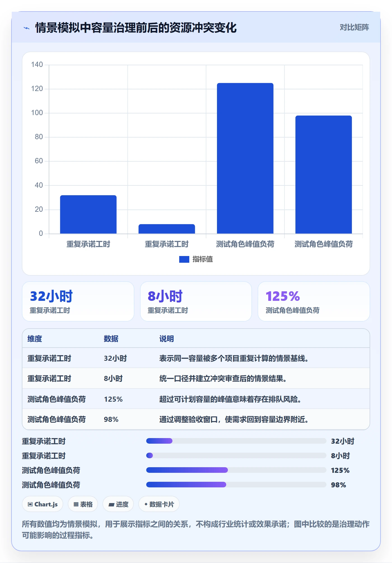
Task: Click the 维度 column header
Action: (x=35, y=339)
